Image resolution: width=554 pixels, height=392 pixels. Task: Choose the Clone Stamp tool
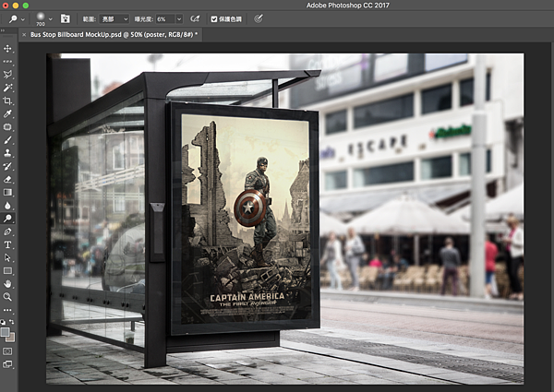tap(7, 153)
